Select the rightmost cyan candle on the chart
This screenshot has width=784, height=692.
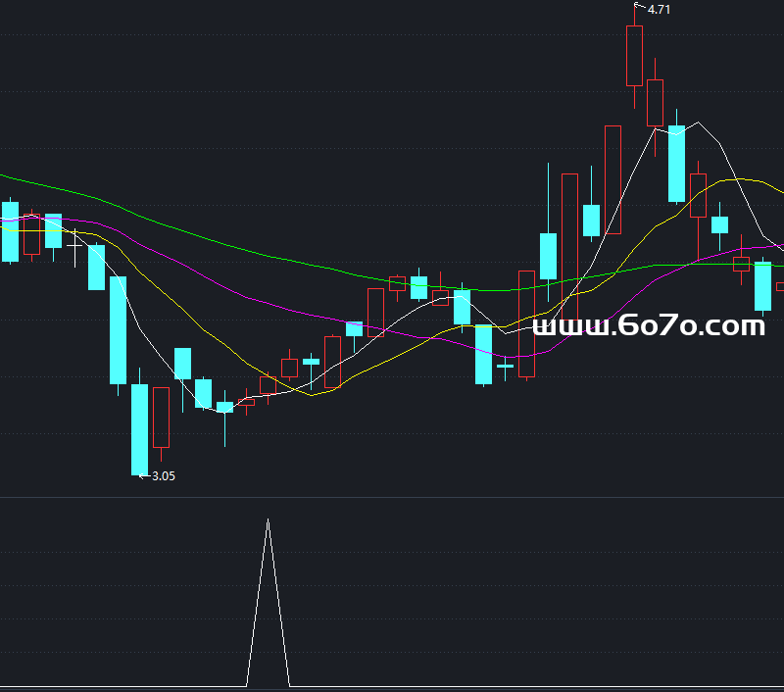point(762,285)
